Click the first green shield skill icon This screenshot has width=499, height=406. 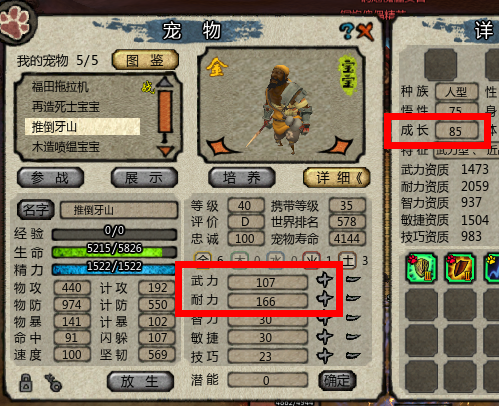point(421,268)
